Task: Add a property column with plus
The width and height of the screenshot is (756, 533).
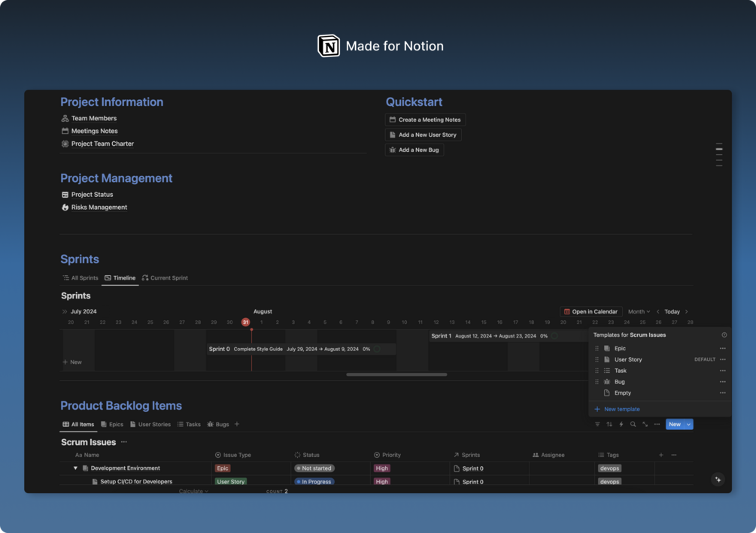Action: click(x=661, y=455)
